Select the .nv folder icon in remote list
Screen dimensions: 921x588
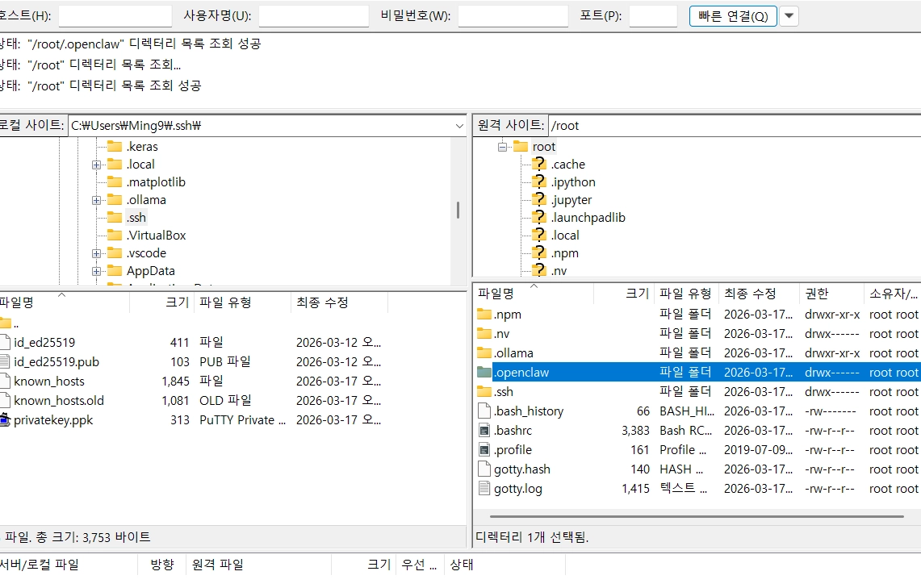[x=484, y=333]
